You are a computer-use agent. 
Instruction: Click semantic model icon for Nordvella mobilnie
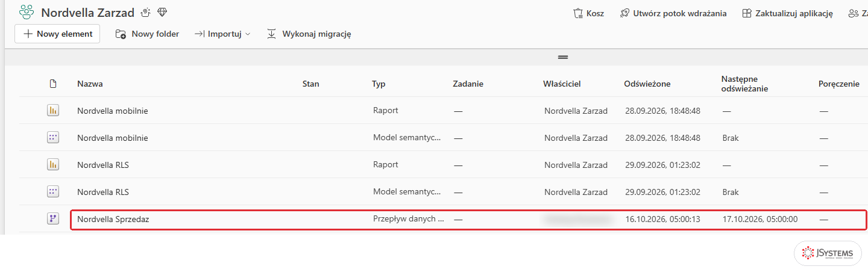(53, 138)
